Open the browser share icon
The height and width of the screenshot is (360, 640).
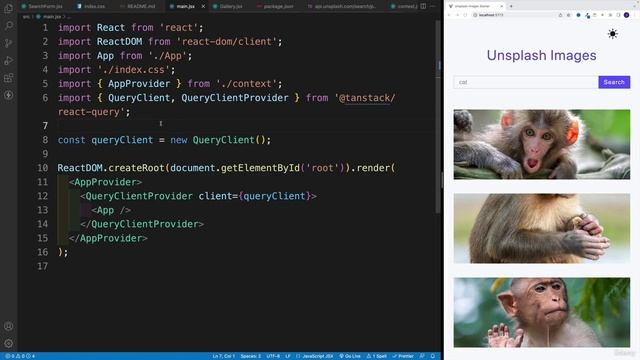click(560, 15)
